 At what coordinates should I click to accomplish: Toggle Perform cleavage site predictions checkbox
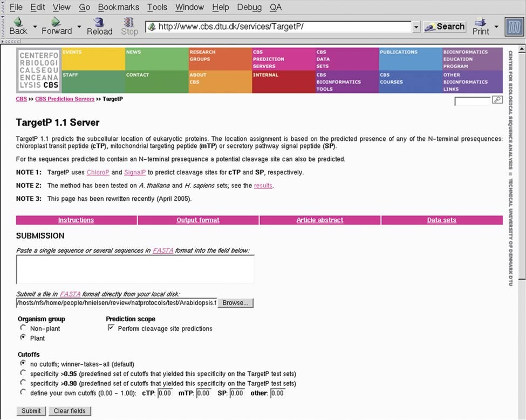pyautogui.click(x=111, y=328)
